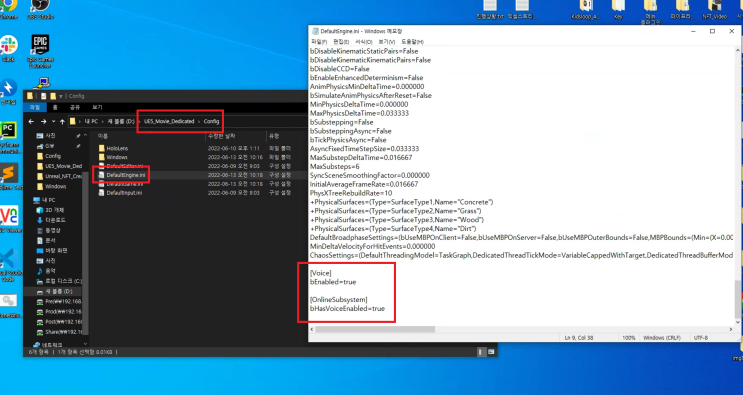Select the Share network drive in navigation pane
The image size is (743, 395).
click(59, 332)
